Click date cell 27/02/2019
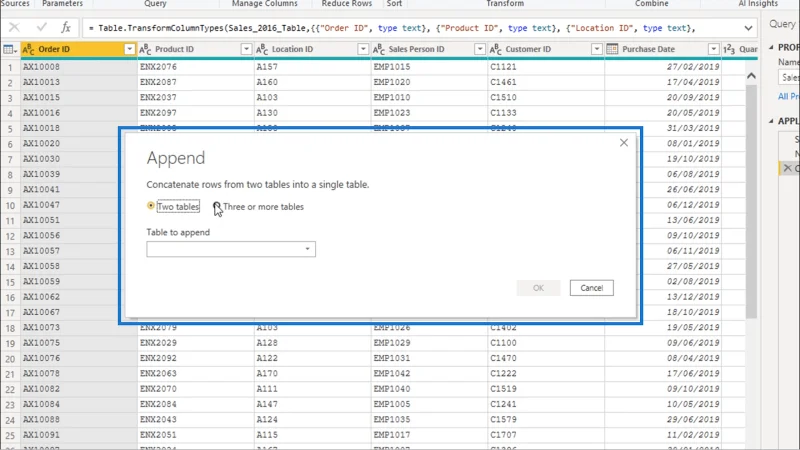Viewport: 800px width, 450px height. pyautogui.click(x=663, y=67)
